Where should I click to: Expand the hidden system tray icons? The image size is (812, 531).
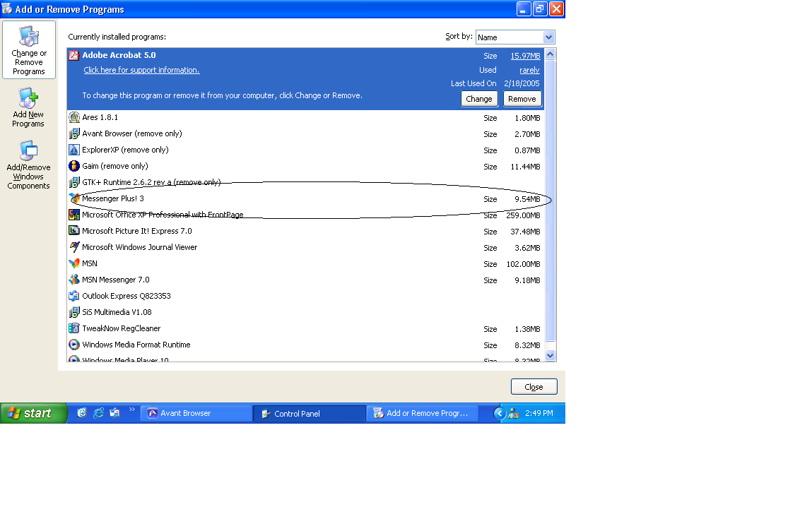coord(499,414)
